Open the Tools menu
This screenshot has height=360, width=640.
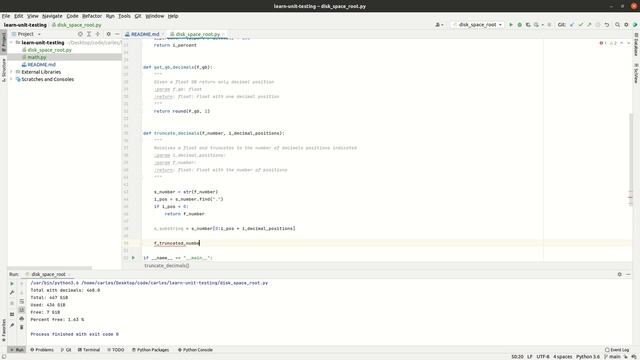tap(124, 16)
